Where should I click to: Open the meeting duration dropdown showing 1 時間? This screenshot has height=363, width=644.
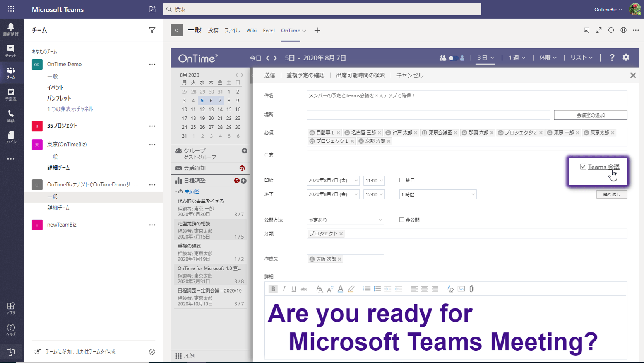pos(437,194)
